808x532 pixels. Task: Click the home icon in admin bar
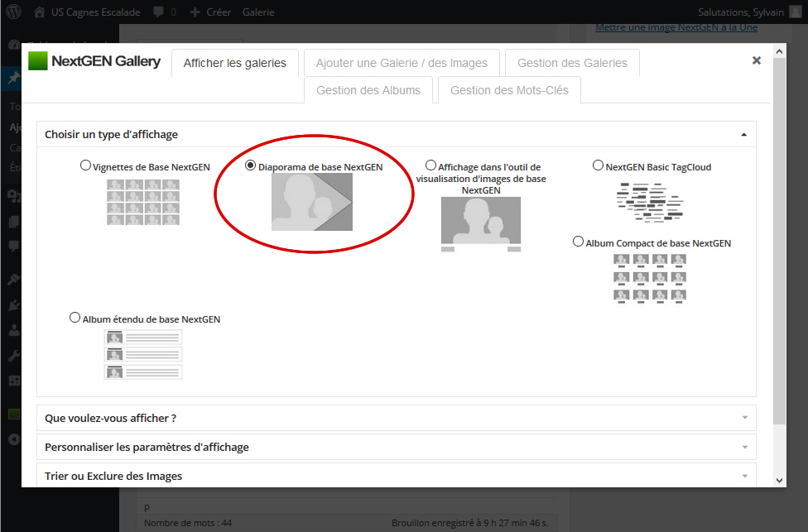click(x=39, y=12)
